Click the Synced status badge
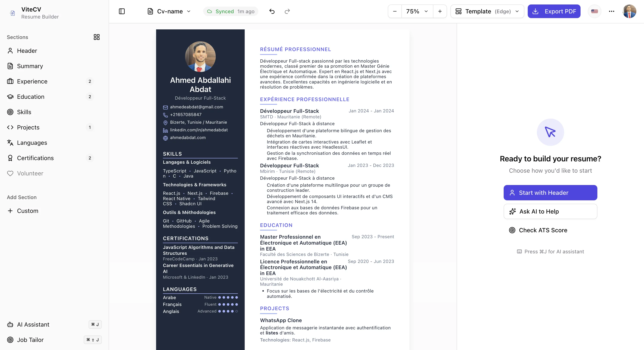 click(230, 11)
